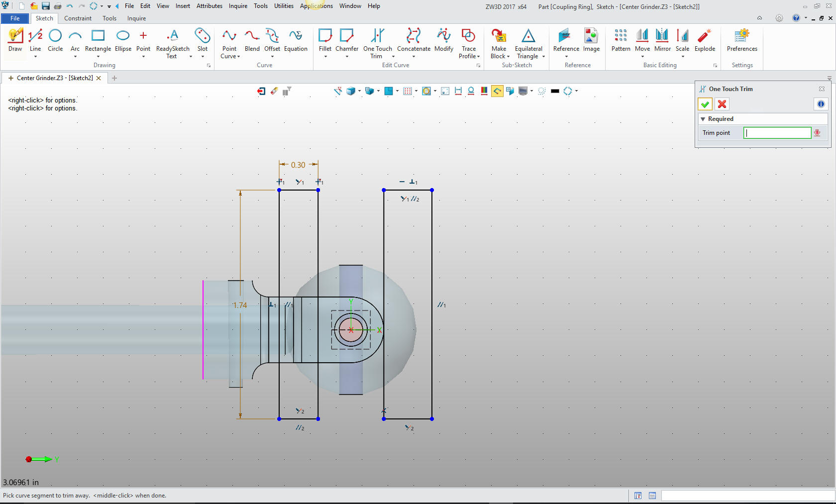Toggle the highlighted yellow view toolbar button

click(497, 91)
